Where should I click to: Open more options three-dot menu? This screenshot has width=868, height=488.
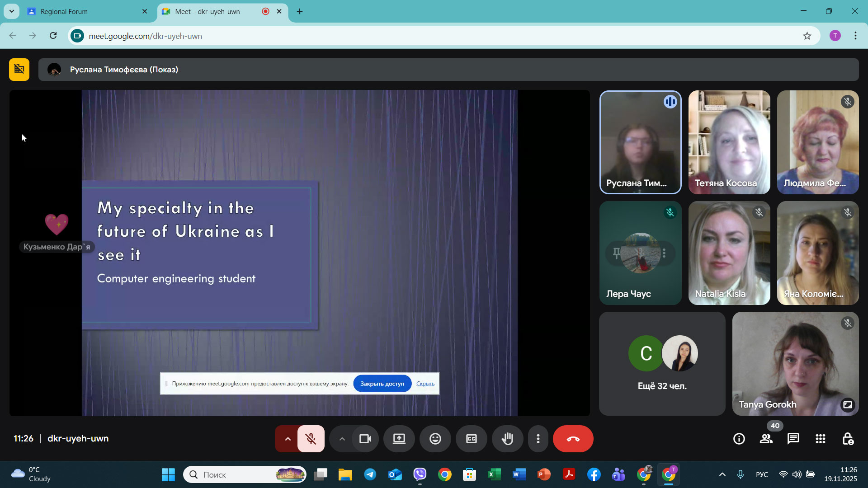538,439
